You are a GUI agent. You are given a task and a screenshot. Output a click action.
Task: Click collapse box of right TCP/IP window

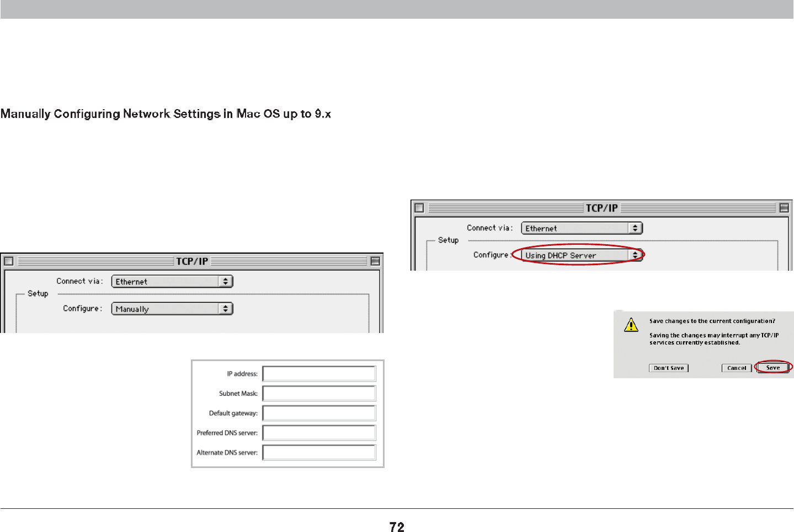click(784, 208)
